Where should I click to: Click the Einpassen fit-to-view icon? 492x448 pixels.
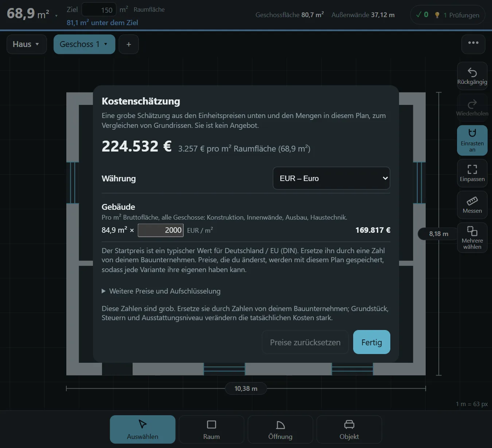pos(472,169)
